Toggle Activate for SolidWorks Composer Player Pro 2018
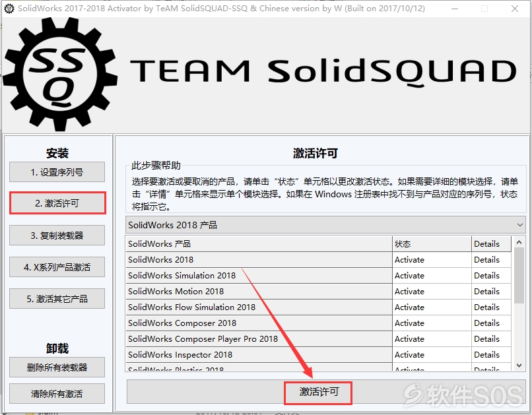The height and width of the screenshot is (415, 532). [432, 338]
